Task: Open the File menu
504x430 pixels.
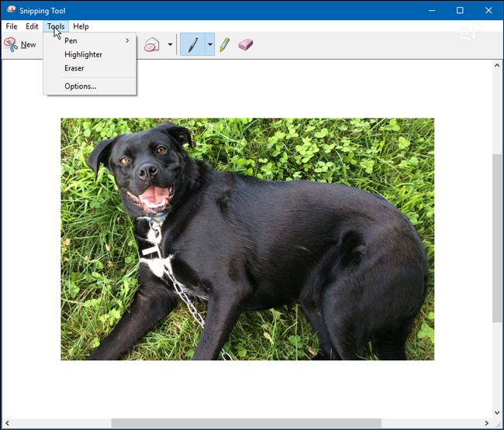Action: [12, 26]
